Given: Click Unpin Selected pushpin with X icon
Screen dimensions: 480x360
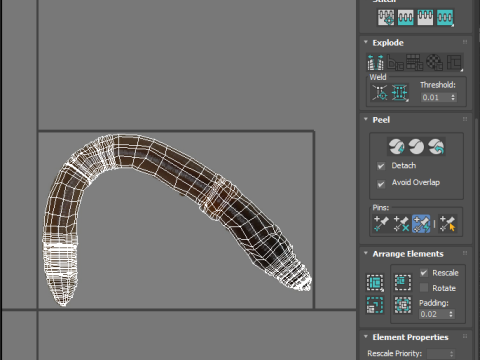Looking at the screenshot, I should (x=401, y=223).
